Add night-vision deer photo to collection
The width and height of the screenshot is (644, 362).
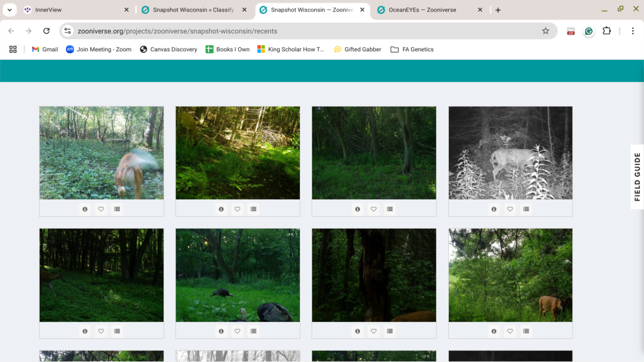pyautogui.click(x=526, y=209)
